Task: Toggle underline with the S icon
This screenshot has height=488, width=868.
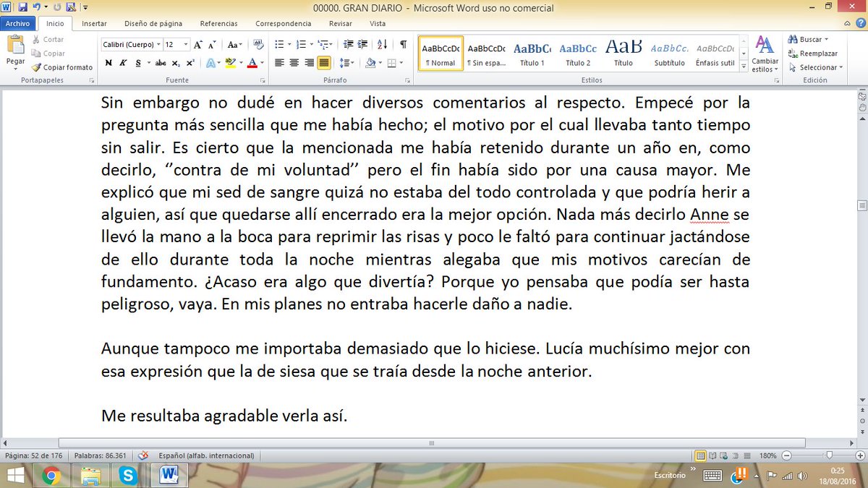Action: (137, 62)
